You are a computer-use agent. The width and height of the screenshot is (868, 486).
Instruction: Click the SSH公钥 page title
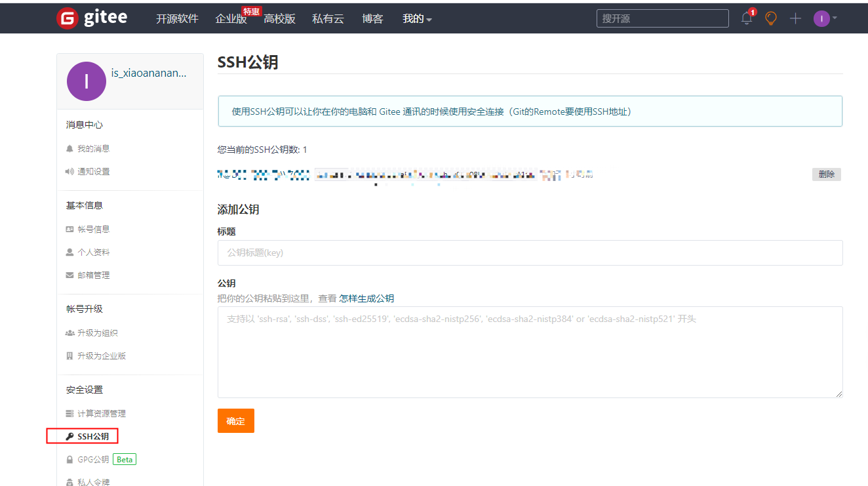point(248,62)
